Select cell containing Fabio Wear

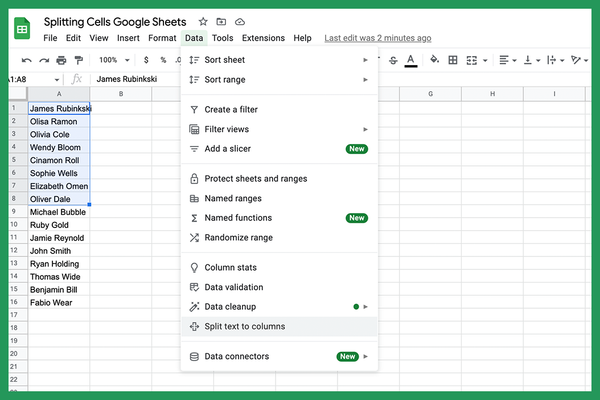[59, 303]
